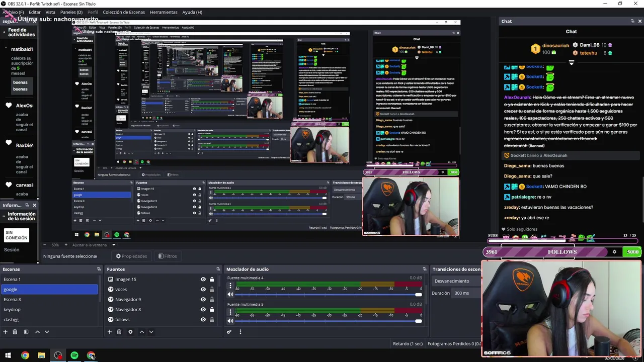Open scene filters icon in Escenas toolbar
Viewport: 644px width, 362px height.
pyautogui.click(x=26, y=332)
